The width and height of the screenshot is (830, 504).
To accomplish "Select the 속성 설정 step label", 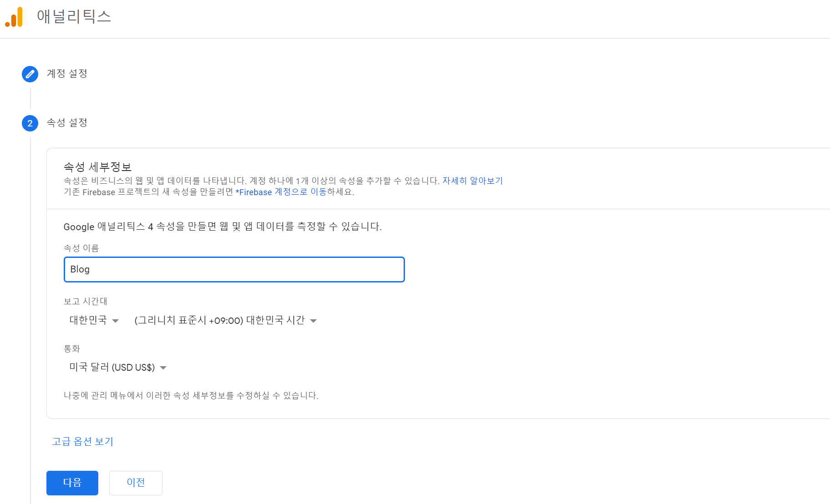I will tap(67, 122).
